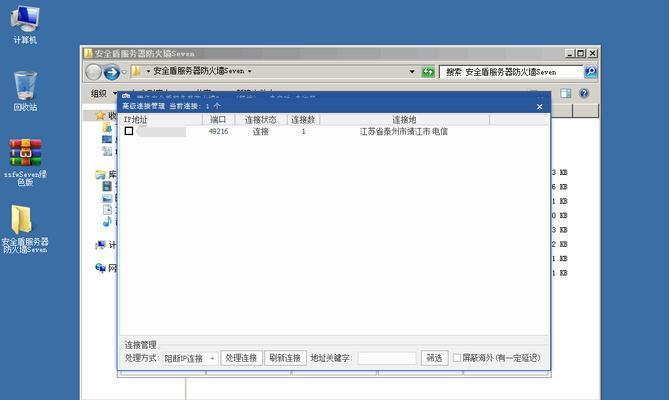This screenshot has height=400, width=669.
Task: Open the 回收站 recycle bin icon
Action: point(25,91)
